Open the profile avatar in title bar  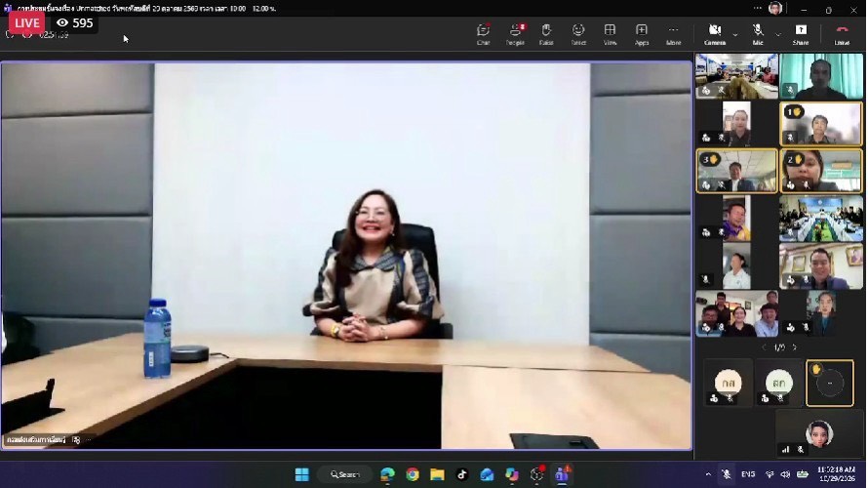pyautogui.click(x=775, y=9)
